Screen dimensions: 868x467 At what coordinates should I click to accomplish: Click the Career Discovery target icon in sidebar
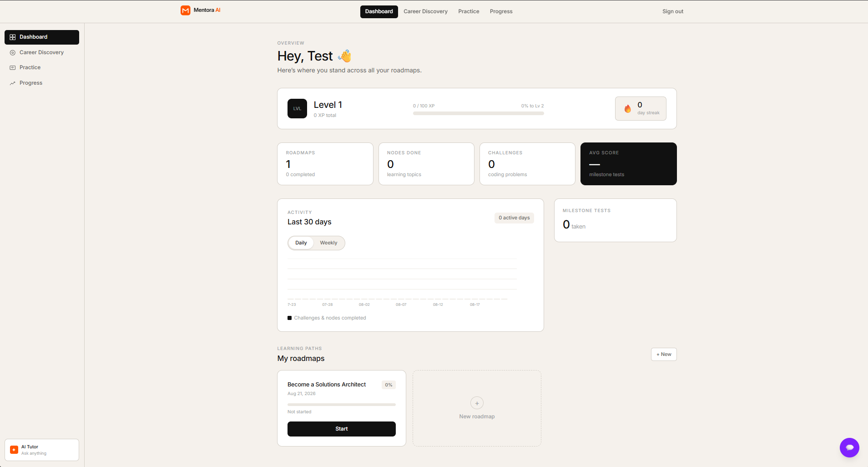pos(13,53)
